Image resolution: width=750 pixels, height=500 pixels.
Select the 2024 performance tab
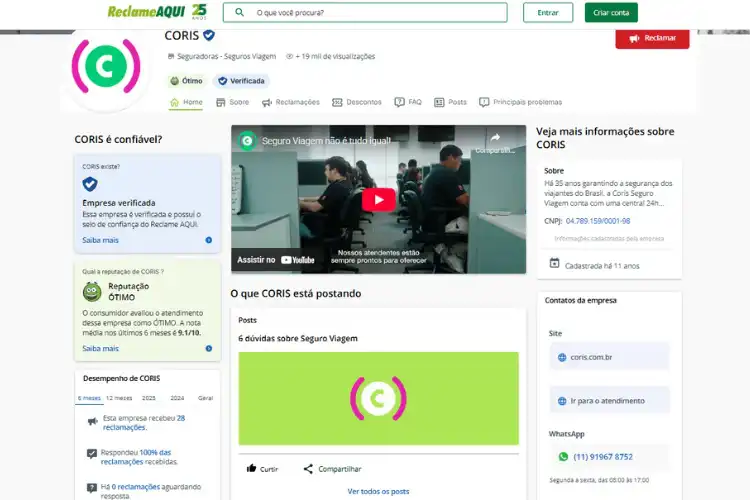click(x=177, y=398)
